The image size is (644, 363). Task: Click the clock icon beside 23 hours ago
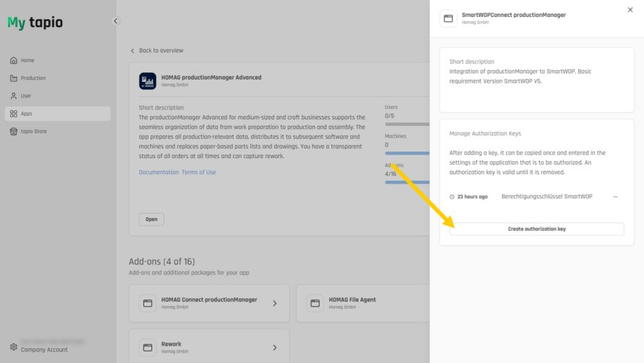pyautogui.click(x=452, y=197)
